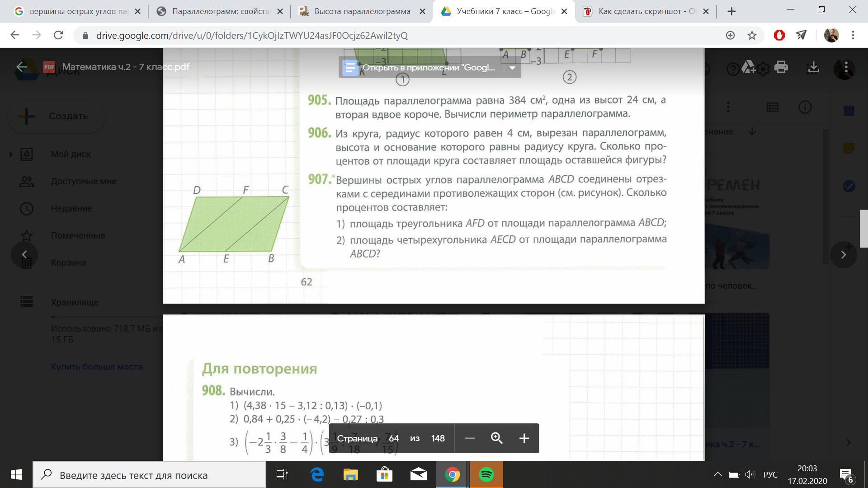Go to previous file with left arrow
Screen dimensions: 868x488
pyautogui.click(x=24, y=254)
